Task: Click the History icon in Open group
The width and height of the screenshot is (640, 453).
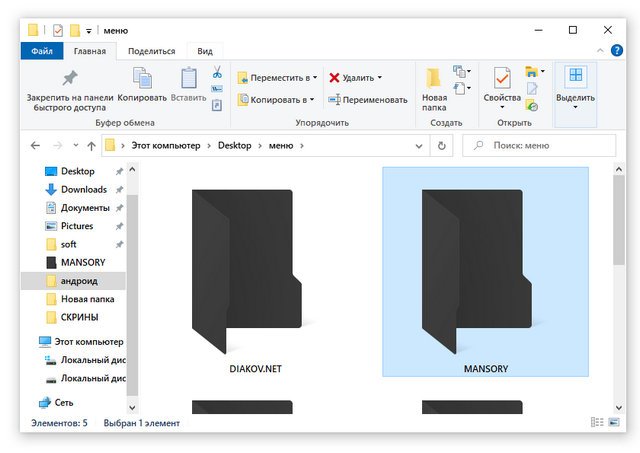Action: tap(532, 106)
